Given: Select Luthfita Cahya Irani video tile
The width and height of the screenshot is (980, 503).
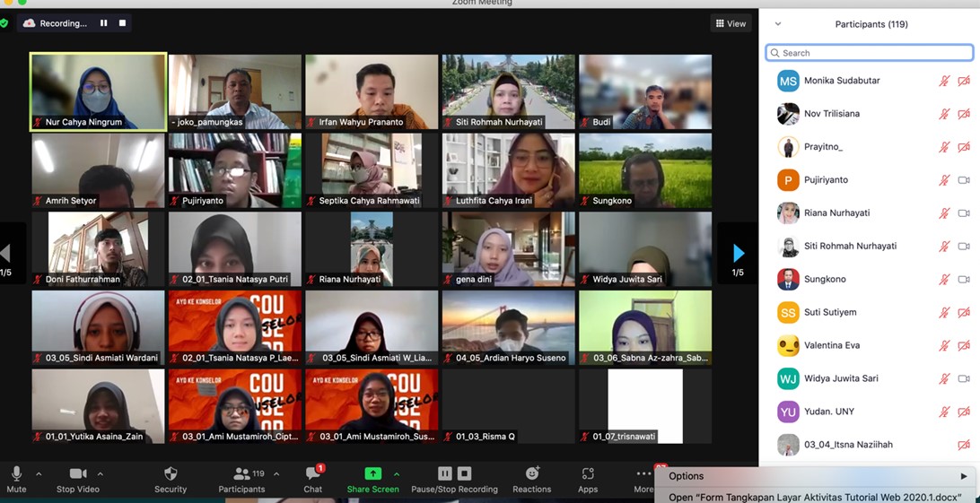Looking at the screenshot, I should coord(509,170).
